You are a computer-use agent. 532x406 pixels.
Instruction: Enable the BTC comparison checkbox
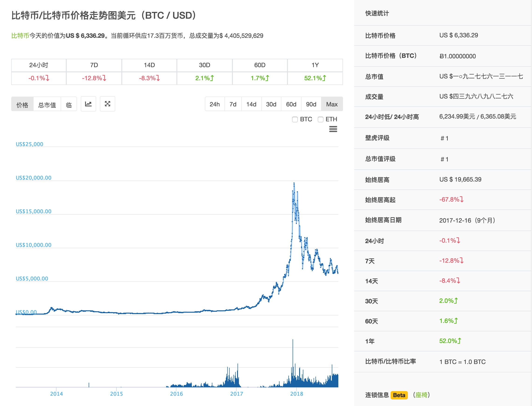(295, 119)
